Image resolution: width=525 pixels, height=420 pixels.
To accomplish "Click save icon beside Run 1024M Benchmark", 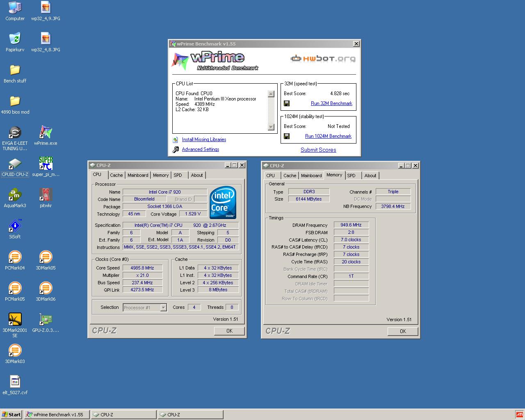I will [x=287, y=136].
